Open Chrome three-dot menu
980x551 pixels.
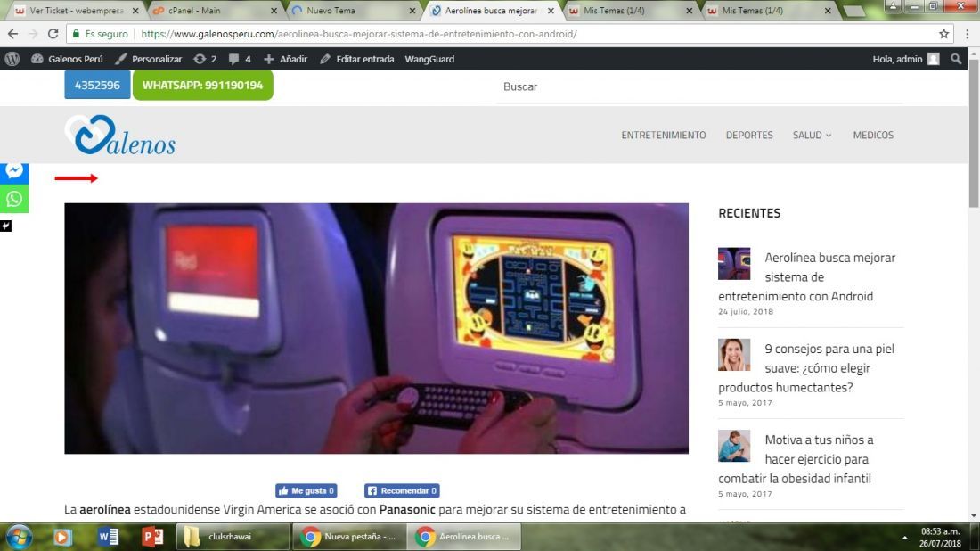tap(967, 34)
